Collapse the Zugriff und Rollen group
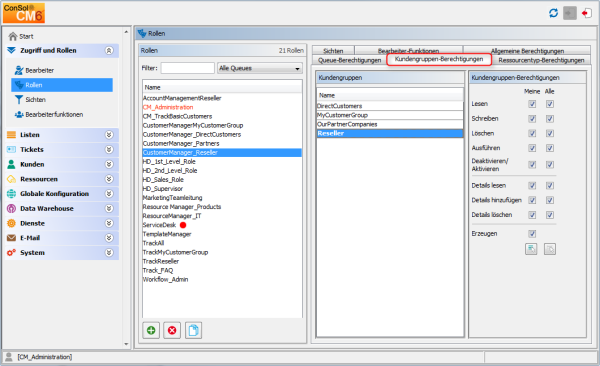Screen dimensions: 600x366 [109, 51]
